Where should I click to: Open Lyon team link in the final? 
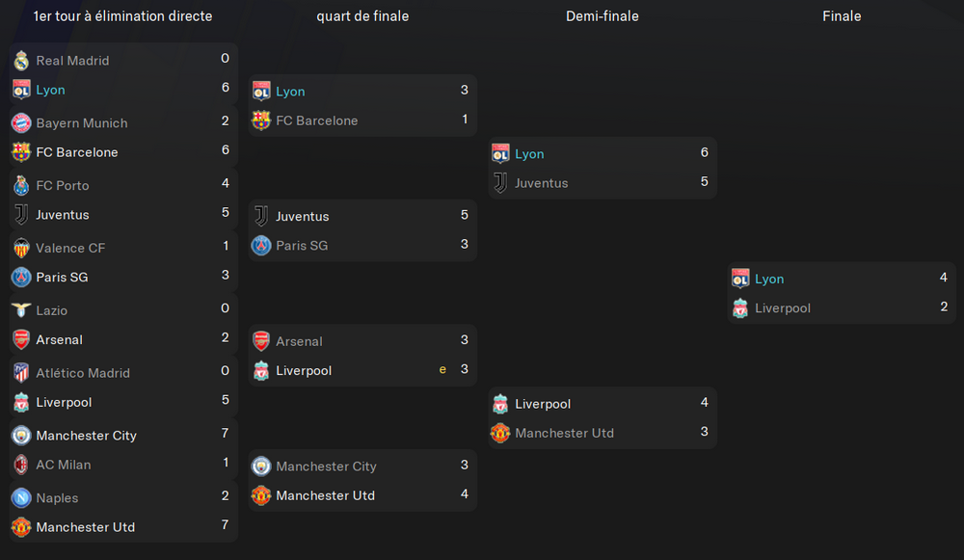click(x=769, y=279)
